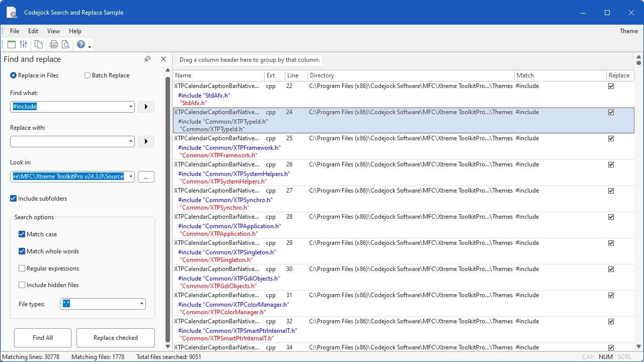The width and height of the screenshot is (644, 362).
Task: Open the Theme menu
Action: pyautogui.click(x=629, y=31)
